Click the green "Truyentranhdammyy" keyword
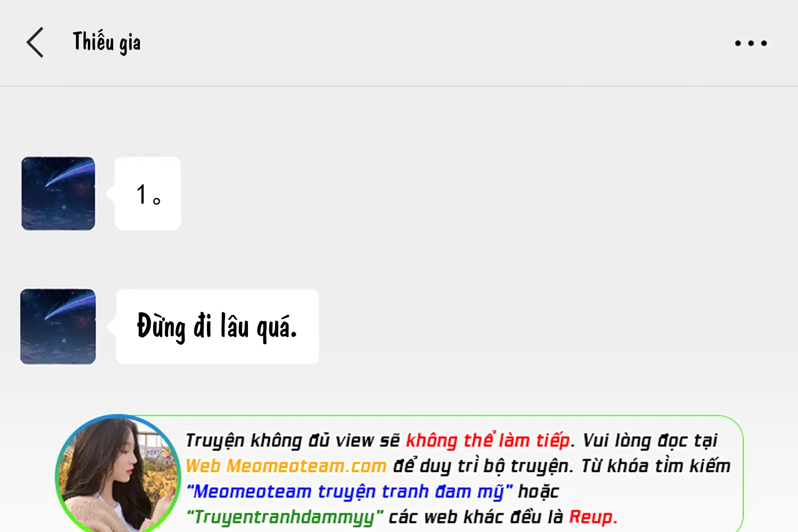The image size is (798, 532). point(285,517)
